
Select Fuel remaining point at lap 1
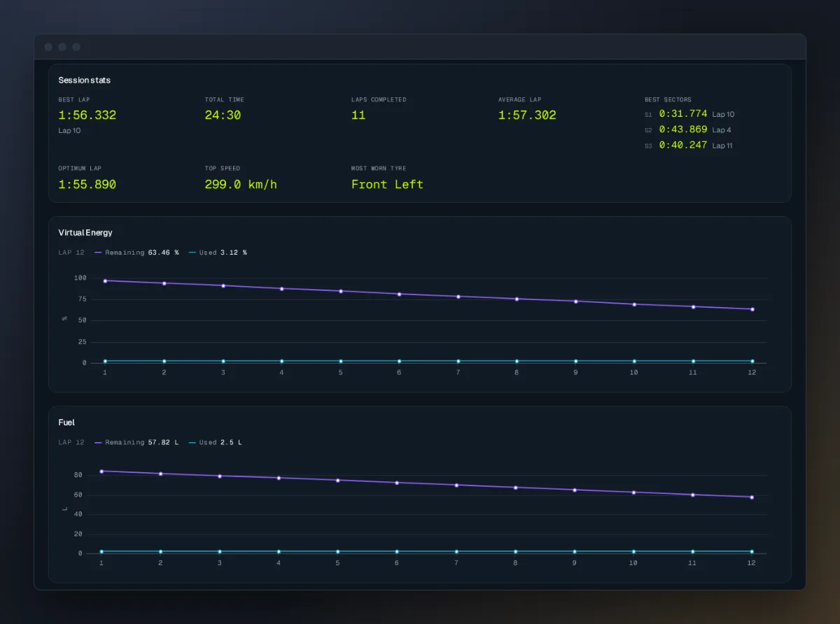(101, 471)
